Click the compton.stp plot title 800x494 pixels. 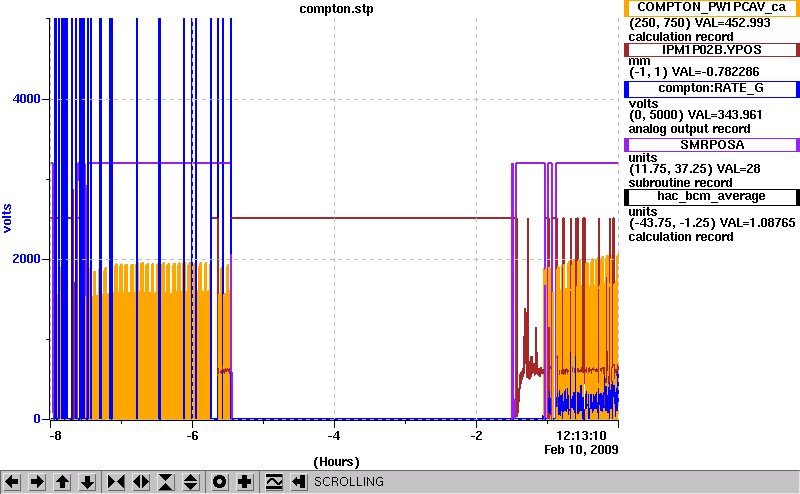coord(336,9)
